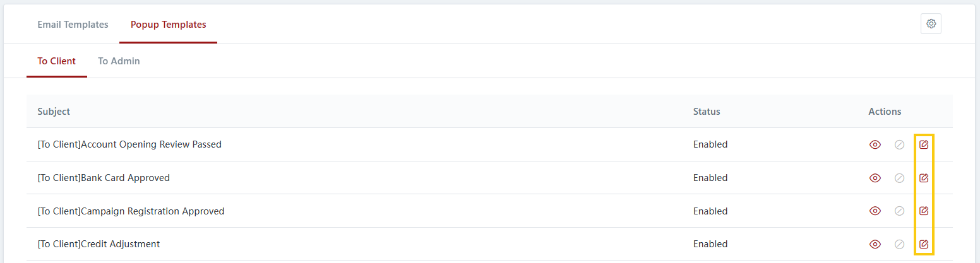Screen dimensions: 980x263
Task: View the Campaign Registration Approved popup
Action: [x=875, y=211]
